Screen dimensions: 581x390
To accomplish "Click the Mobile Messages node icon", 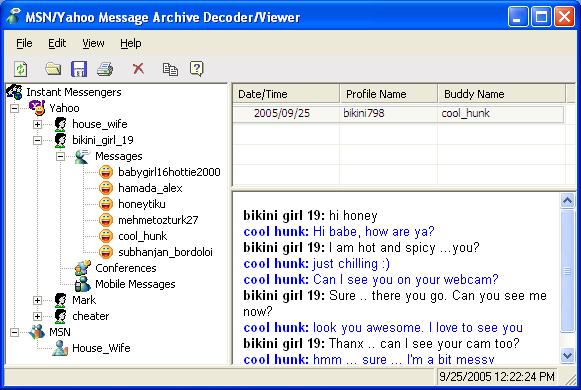I will pos(82,284).
